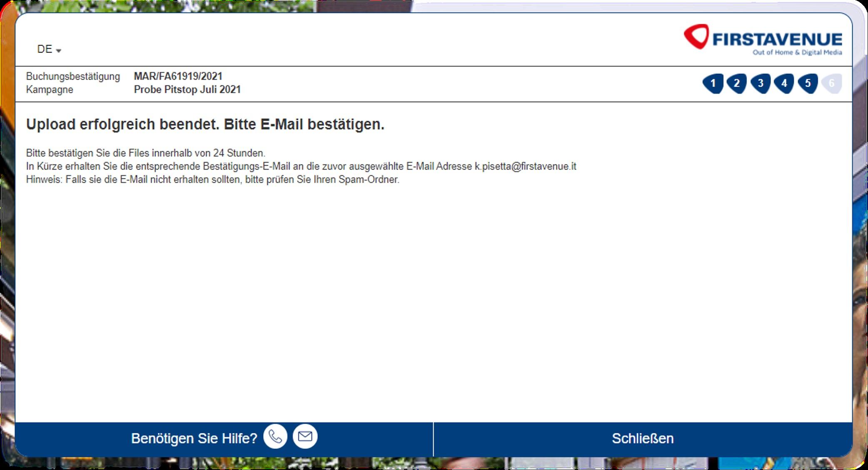Select step 5 badge

(808, 83)
